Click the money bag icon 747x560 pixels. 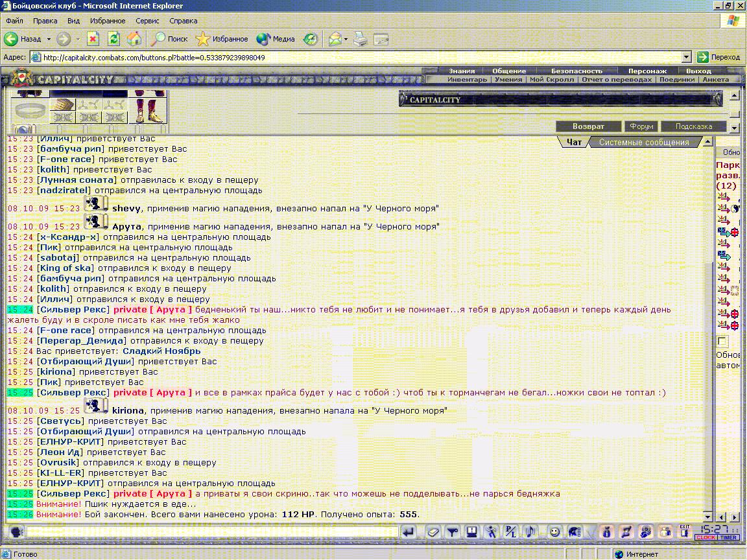coord(606,532)
